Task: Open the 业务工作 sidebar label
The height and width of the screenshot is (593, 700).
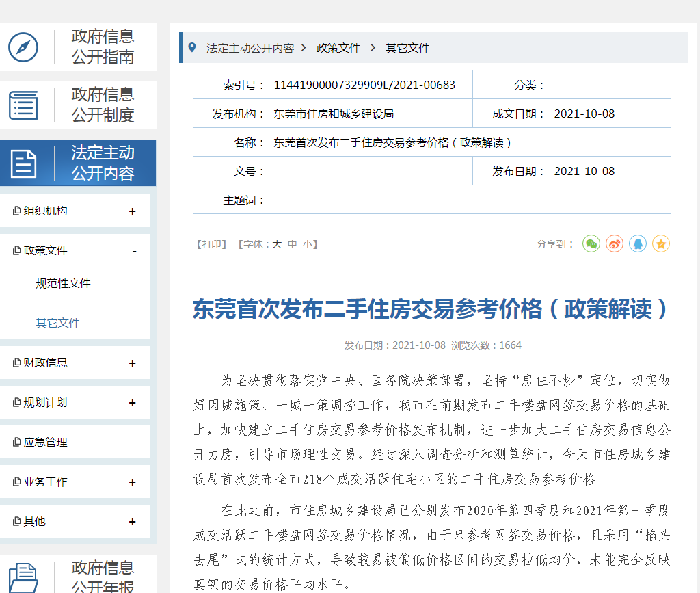Action: 45,482
